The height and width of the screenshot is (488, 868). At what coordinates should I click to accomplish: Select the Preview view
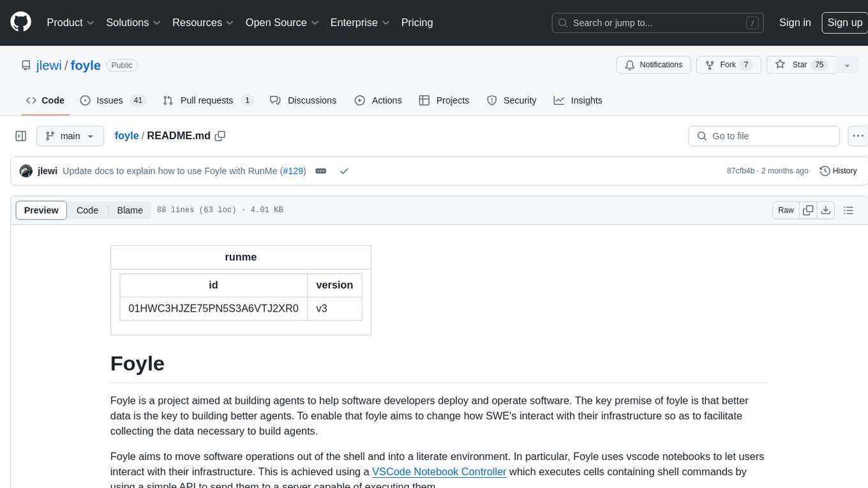(41, 210)
